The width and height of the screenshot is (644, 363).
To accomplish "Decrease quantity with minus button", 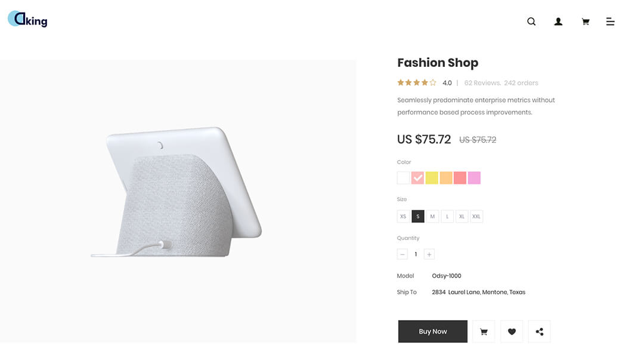I will (x=402, y=254).
